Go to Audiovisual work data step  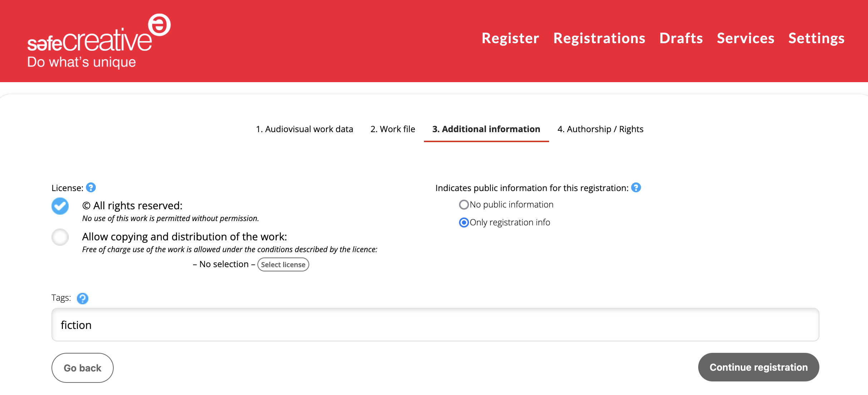click(304, 129)
